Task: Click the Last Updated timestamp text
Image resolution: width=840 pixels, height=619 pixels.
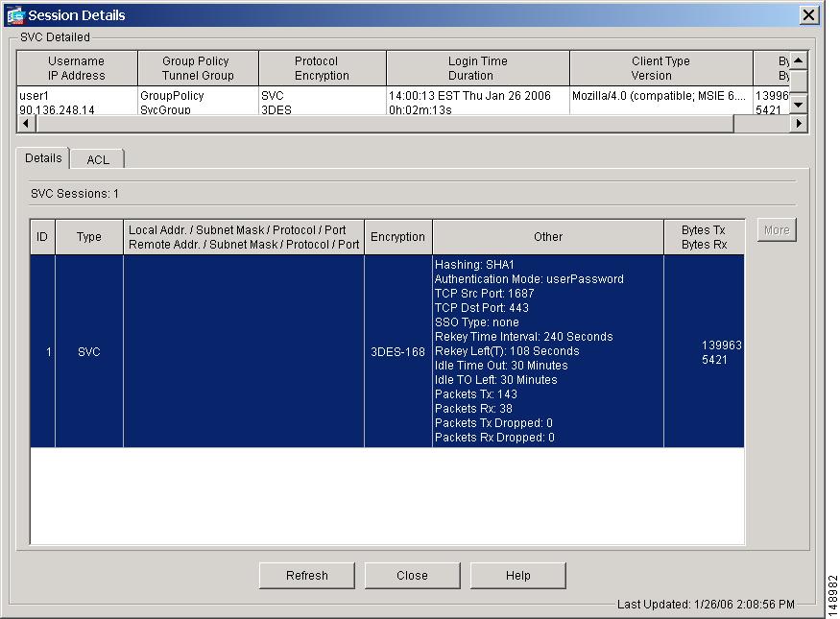Action: tap(706, 605)
